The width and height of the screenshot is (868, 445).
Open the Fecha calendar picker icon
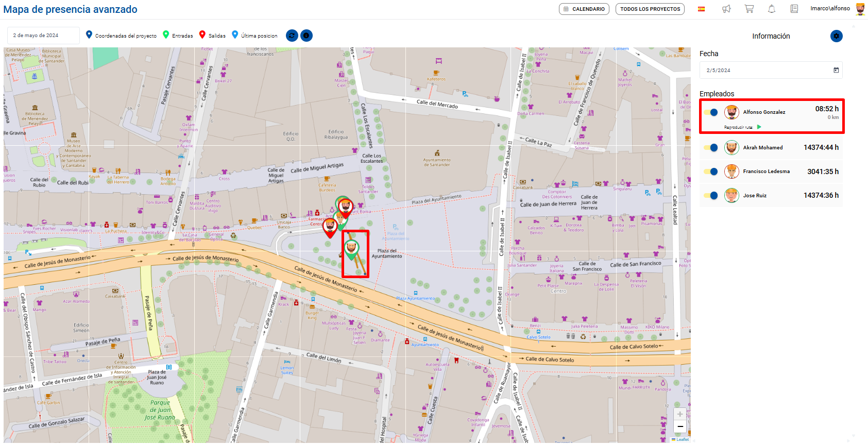836,70
